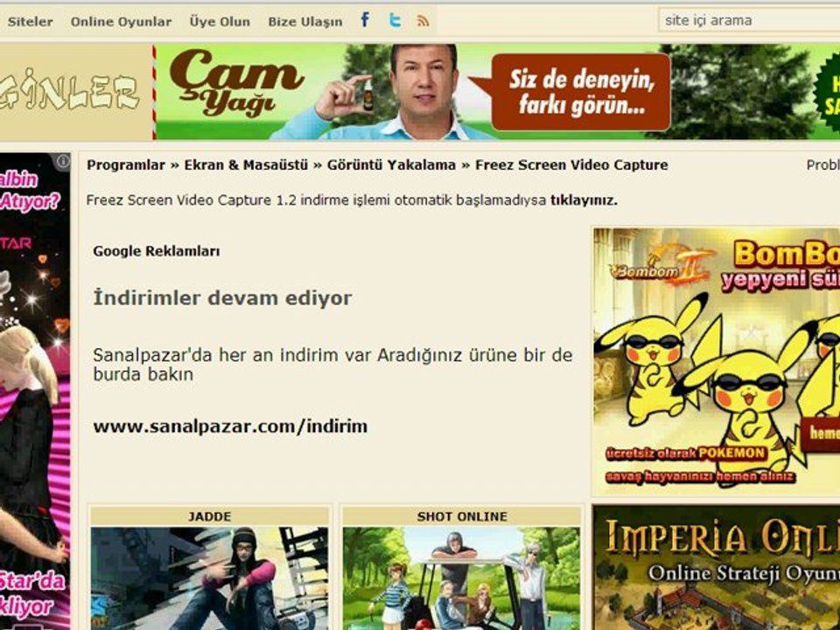Click the JADDE title header
This screenshot has width=840, height=630.
click(x=209, y=516)
